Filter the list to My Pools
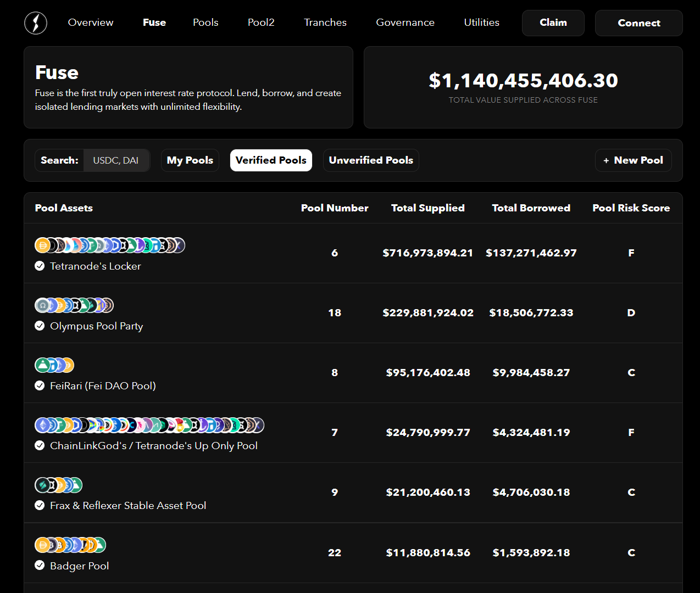The width and height of the screenshot is (700, 593). tap(190, 160)
